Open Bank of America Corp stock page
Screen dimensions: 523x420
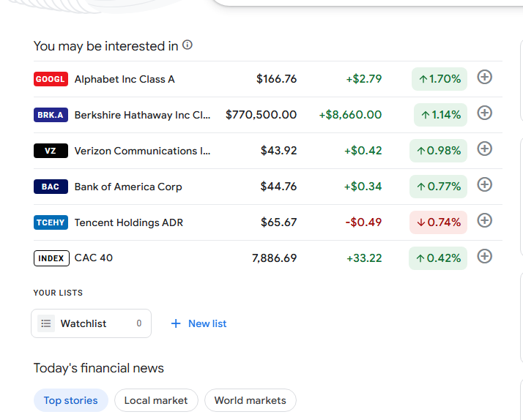(x=128, y=187)
